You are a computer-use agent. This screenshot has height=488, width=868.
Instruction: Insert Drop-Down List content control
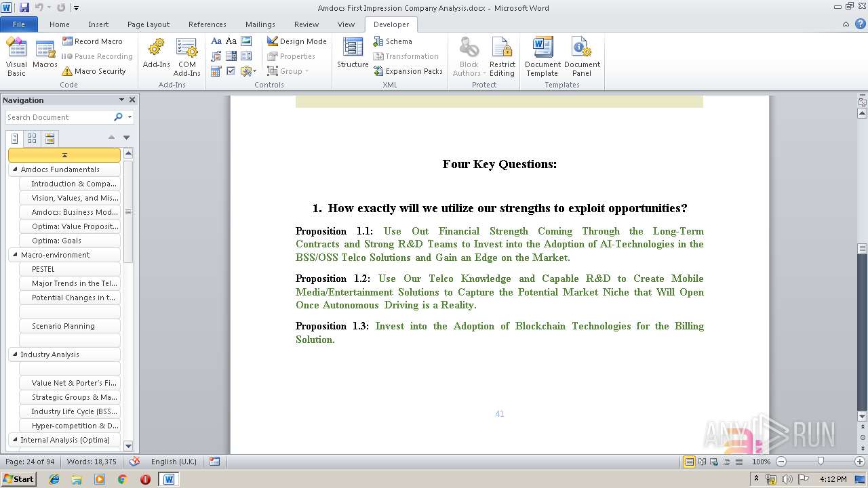(246, 56)
